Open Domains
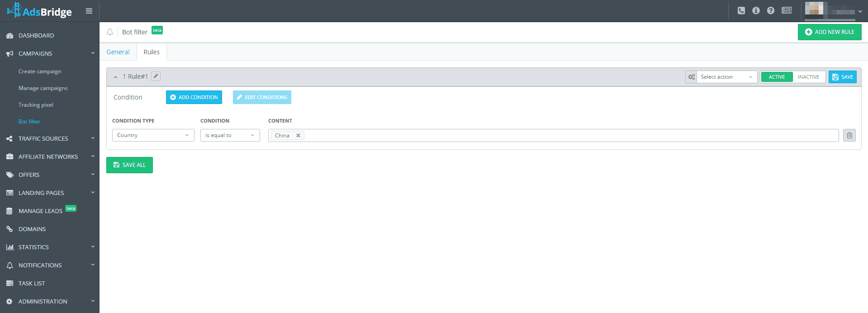868x313 pixels. pyautogui.click(x=32, y=229)
